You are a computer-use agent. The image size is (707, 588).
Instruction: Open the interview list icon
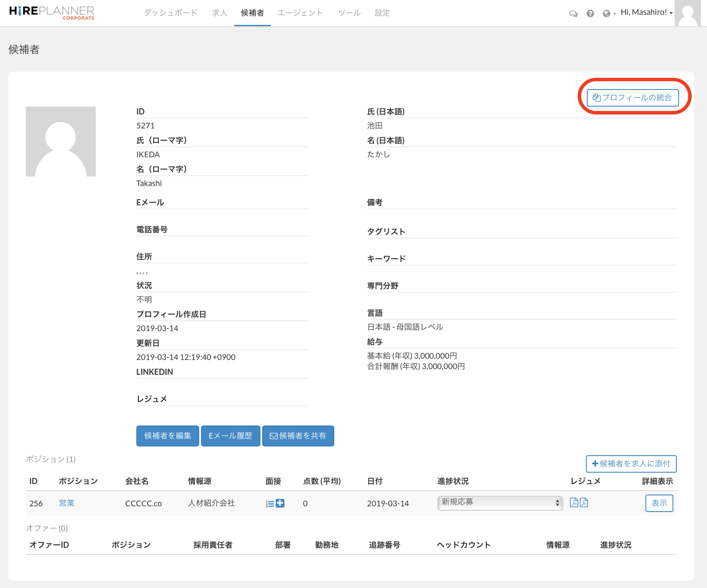tap(270, 504)
